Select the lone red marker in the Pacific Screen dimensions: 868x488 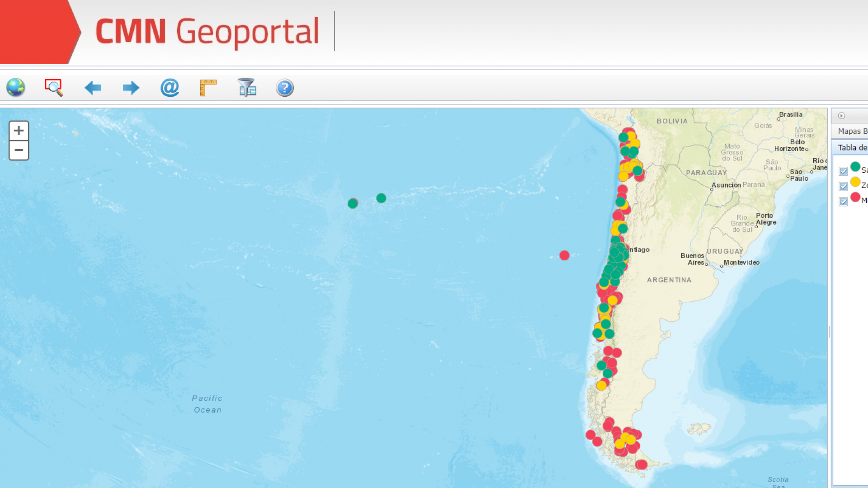pos(564,255)
